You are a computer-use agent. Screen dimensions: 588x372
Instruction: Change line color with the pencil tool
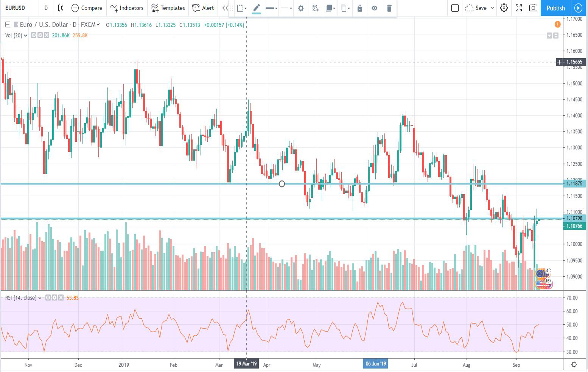(x=257, y=8)
